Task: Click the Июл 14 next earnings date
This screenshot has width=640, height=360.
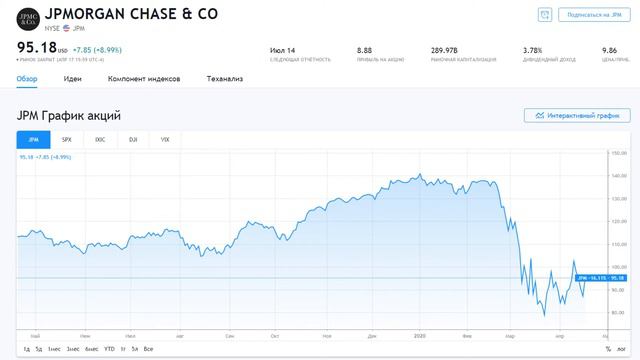Action: coord(282,50)
